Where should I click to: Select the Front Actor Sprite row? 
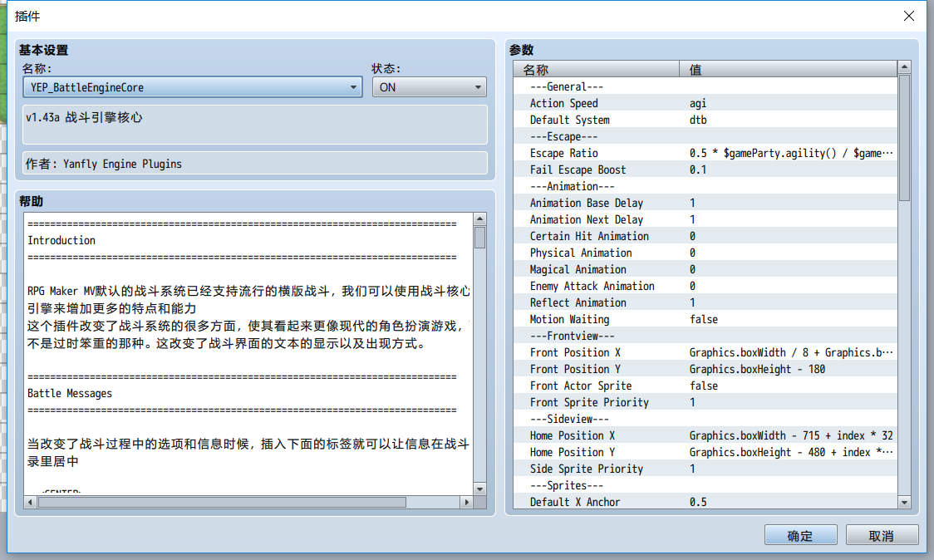[705, 386]
